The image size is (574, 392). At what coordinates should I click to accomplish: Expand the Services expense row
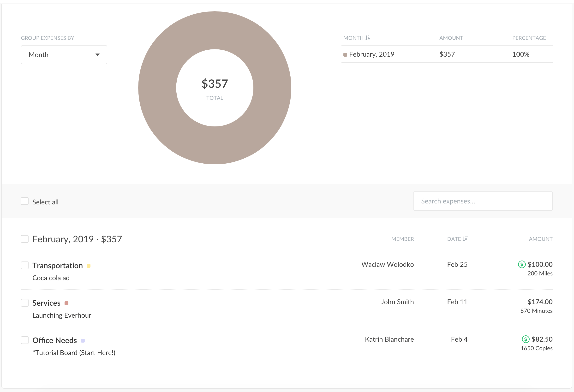pyautogui.click(x=46, y=302)
